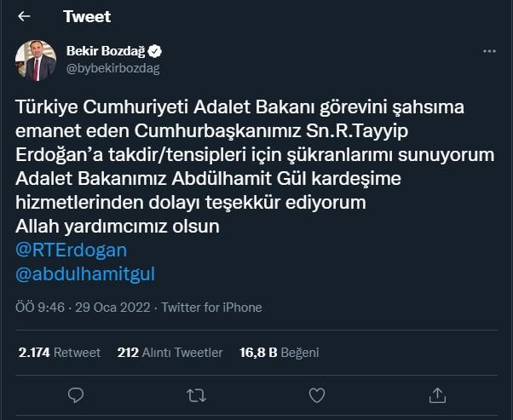513x420 pixels.
Task: Click the Twitter for iPhone source label
Action: click(x=211, y=307)
